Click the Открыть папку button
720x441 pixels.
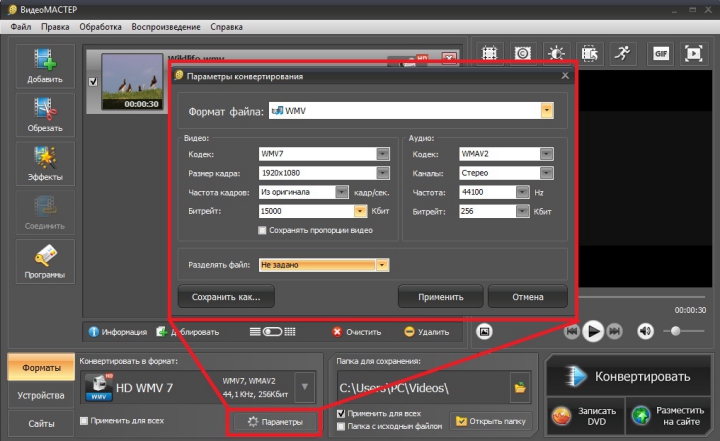pos(491,421)
